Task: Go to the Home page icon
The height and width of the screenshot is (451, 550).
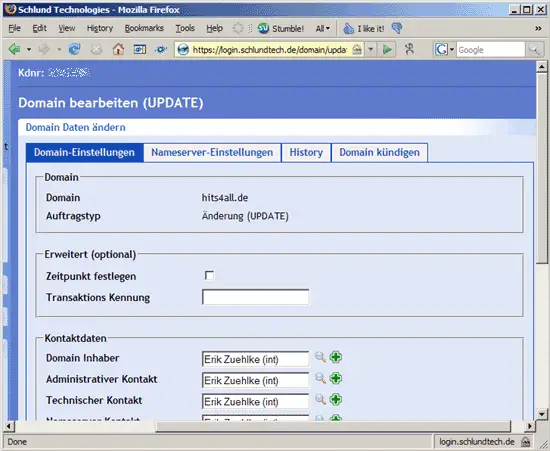Action: point(118,49)
